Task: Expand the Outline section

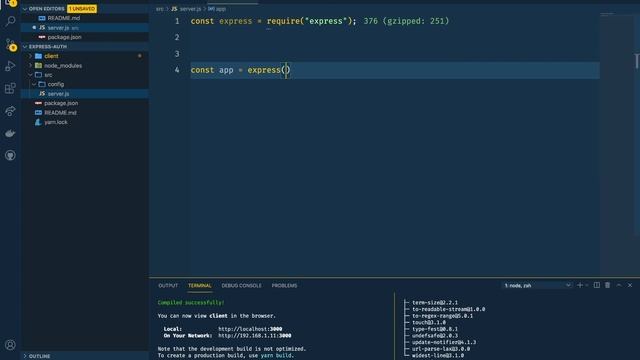Action: click(x=25, y=356)
